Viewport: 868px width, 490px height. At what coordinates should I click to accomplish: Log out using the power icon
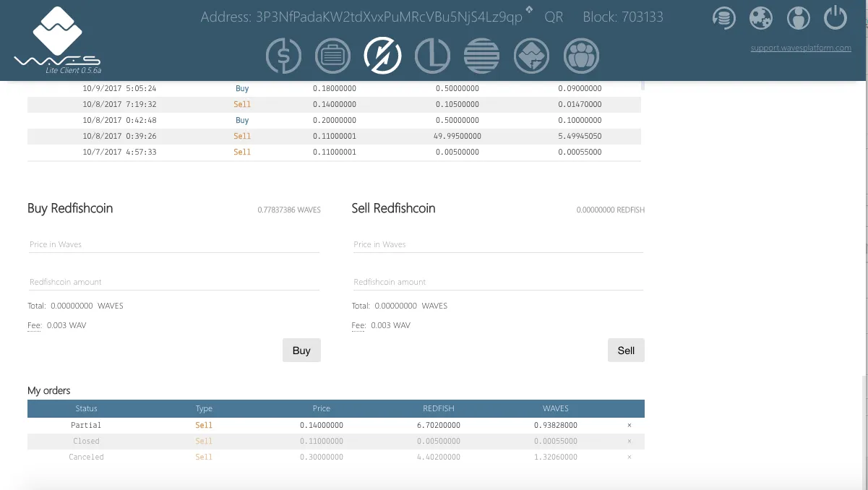click(x=835, y=18)
